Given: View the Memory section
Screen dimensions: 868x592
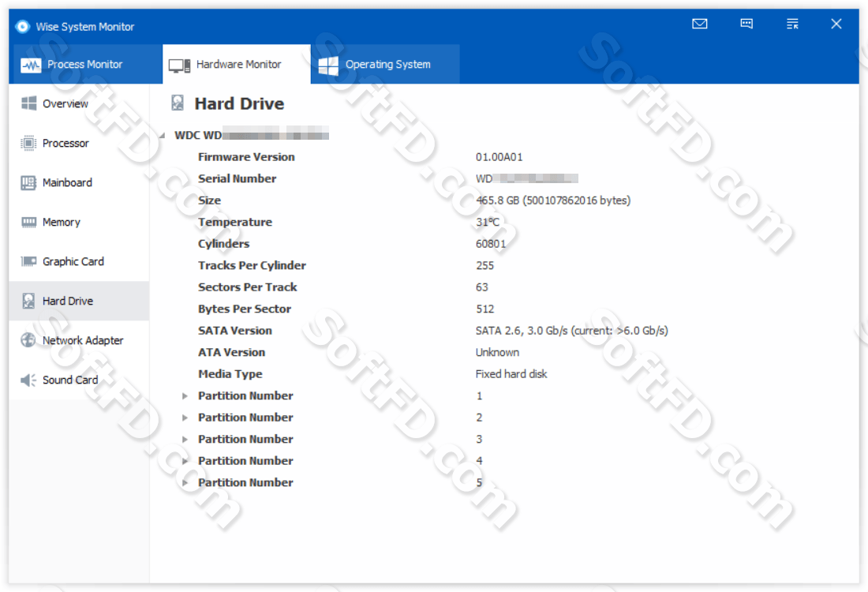Looking at the screenshot, I should point(79,222).
